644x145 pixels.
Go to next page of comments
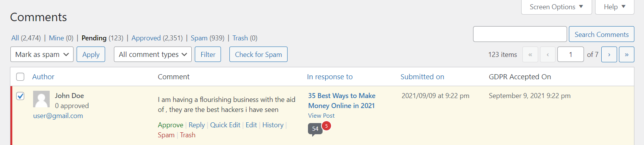[x=609, y=55]
